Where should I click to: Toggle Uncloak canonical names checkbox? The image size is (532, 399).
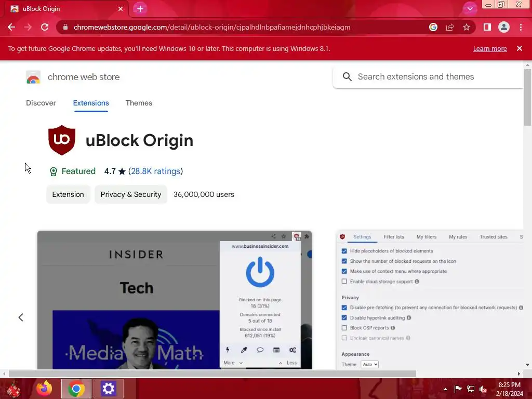pos(344,338)
